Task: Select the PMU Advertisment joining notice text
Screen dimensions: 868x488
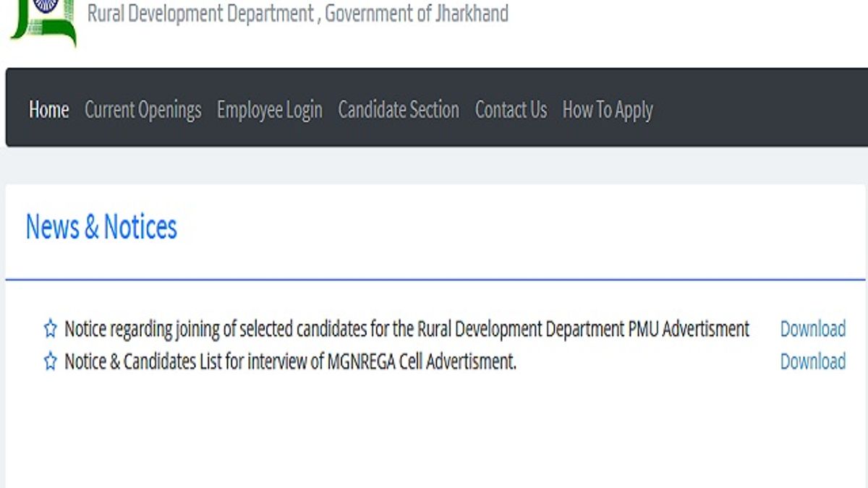Action: [407, 330]
